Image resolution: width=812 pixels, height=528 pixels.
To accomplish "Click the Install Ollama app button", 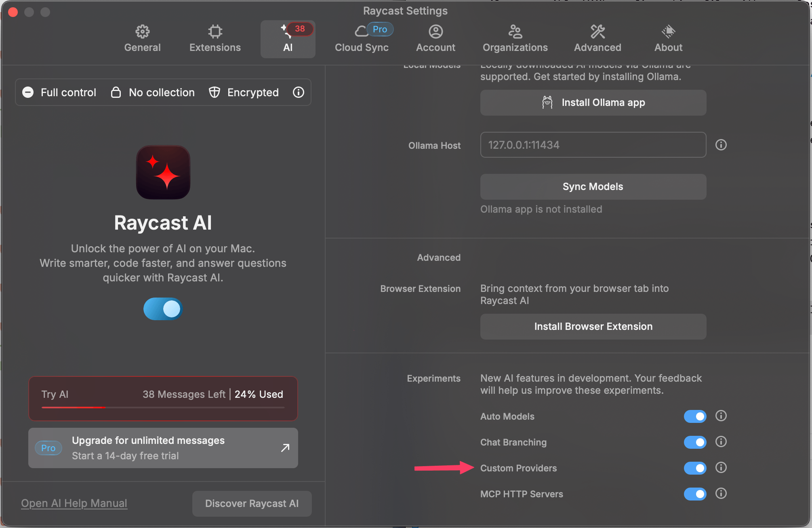I will (x=593, y=102).
